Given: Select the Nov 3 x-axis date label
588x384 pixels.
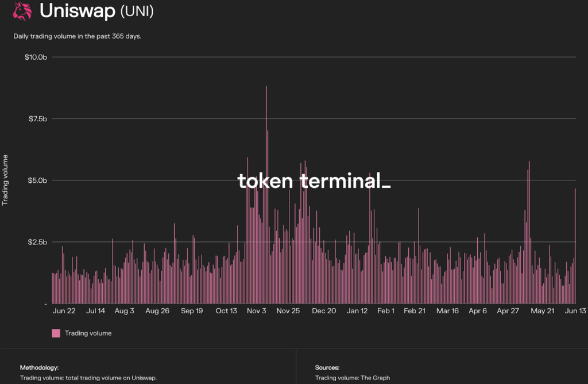Looking at the screenshot, I should coord(256,311).
